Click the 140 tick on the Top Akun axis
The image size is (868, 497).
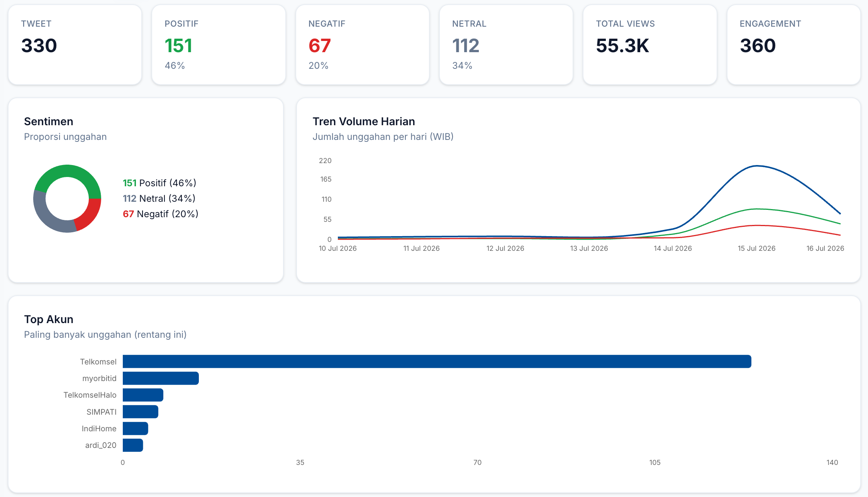pyautogui.click(x=832, y=463)
